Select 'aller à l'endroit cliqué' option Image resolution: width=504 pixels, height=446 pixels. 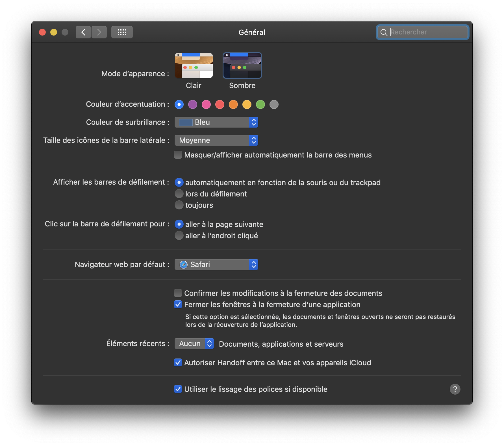pos(179,236)
